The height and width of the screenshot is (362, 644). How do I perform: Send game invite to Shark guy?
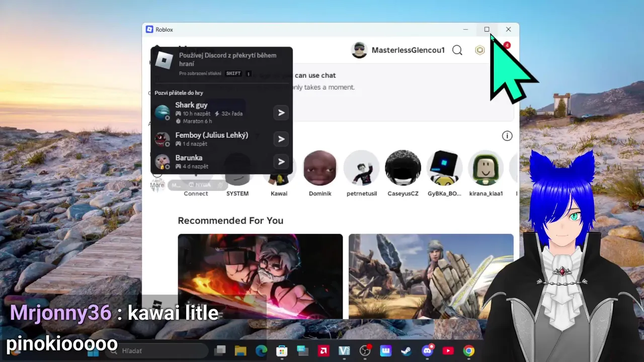click(281, 113)
